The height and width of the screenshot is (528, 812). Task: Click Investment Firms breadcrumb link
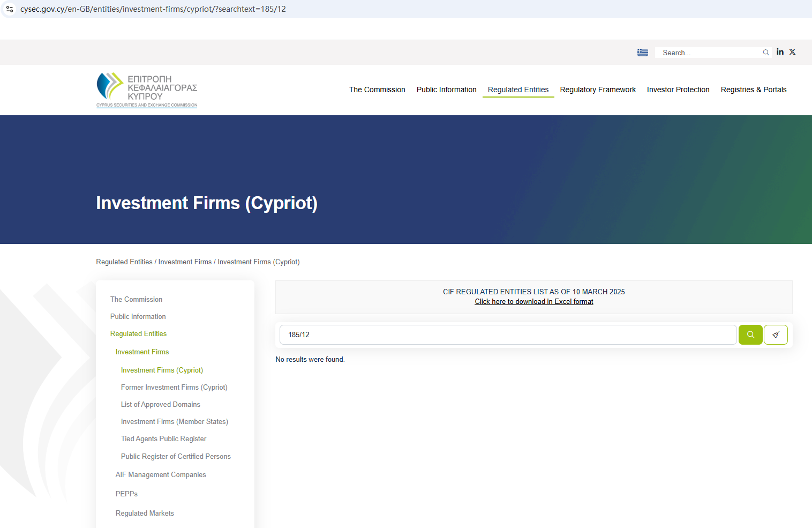point(185,262)
